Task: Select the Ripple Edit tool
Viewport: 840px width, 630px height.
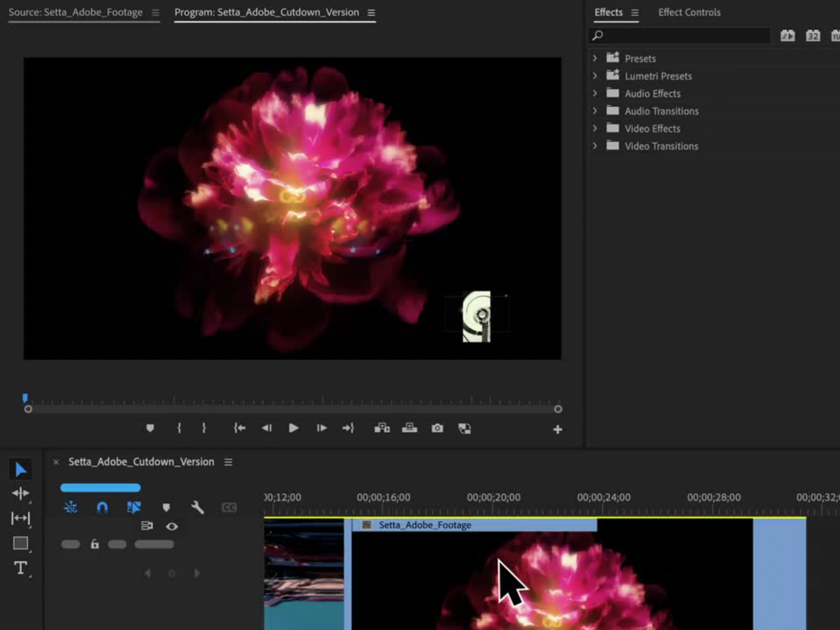Action: click(x=21, y=493)
